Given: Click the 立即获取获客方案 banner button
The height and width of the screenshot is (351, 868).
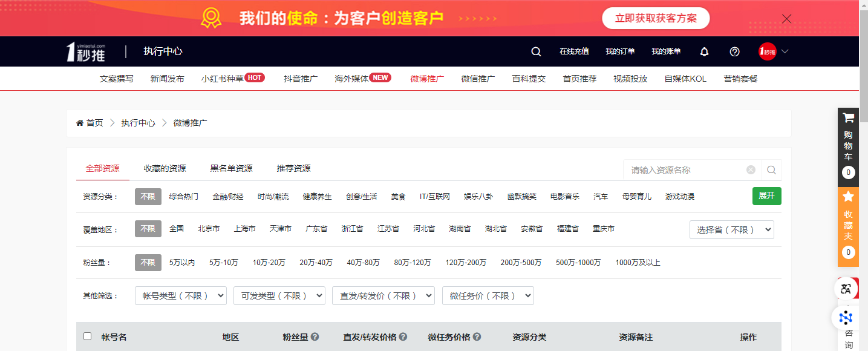Looking at the screenshot, I should pyautogui.click(x=656, y=18).
